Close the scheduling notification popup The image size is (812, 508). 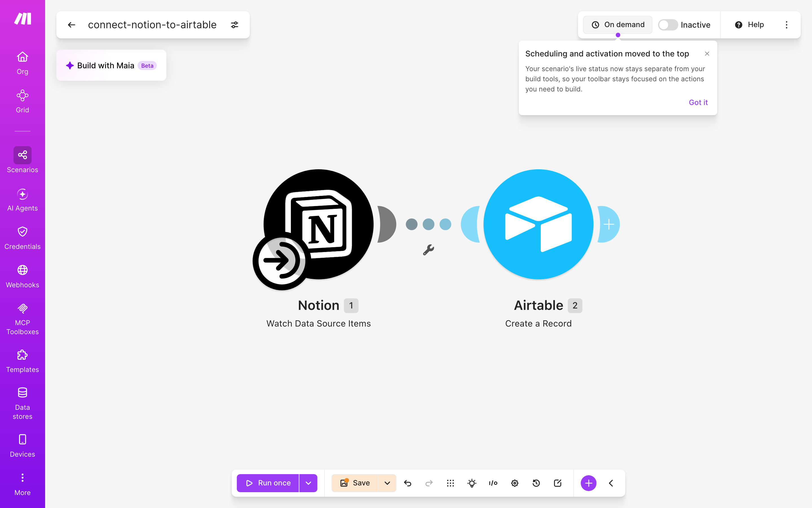pos(707,54)
